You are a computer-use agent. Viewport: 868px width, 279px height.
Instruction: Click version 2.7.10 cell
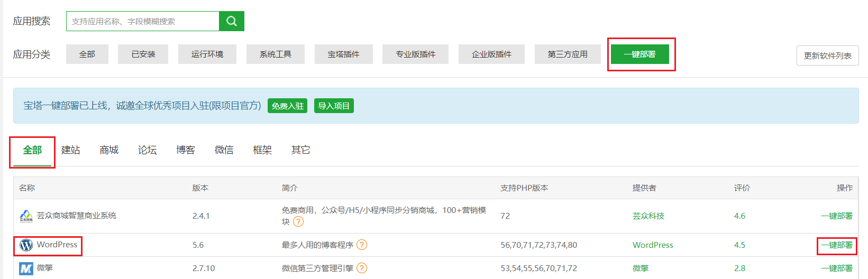204,268
